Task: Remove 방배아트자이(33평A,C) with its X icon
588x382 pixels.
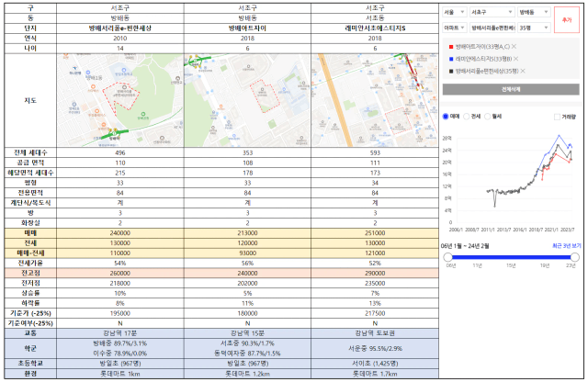Action: click(x=514, y=47)
